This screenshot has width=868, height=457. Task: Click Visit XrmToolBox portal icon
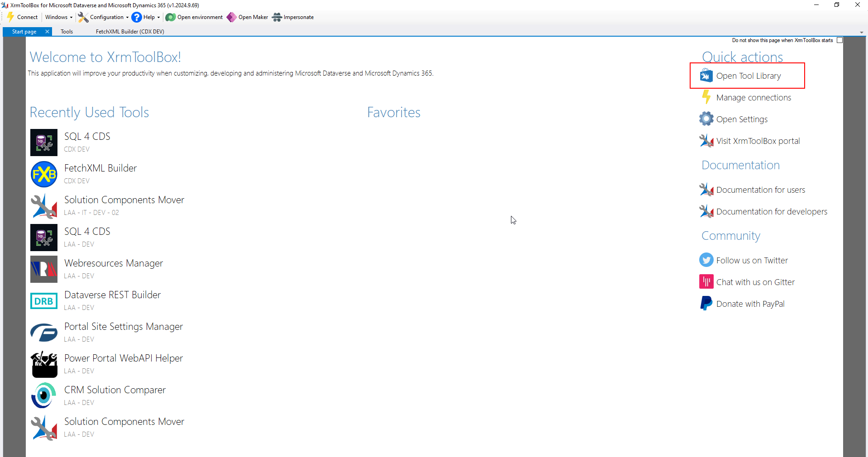click(x=706, y=141)
